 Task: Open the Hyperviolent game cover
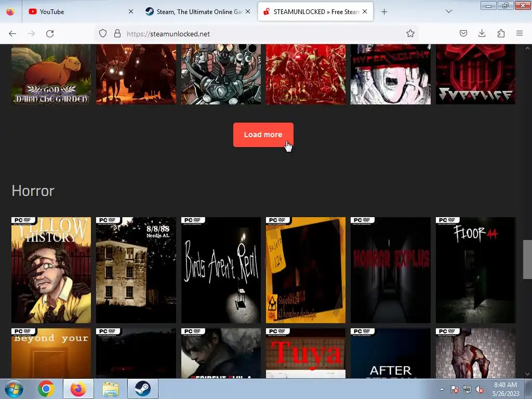click(391, 74)
